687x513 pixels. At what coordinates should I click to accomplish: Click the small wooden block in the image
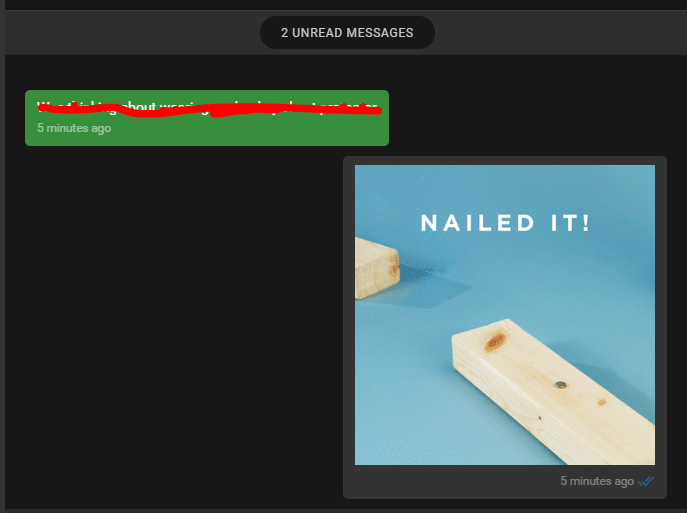pyautogui.click(x=376, y=268)
